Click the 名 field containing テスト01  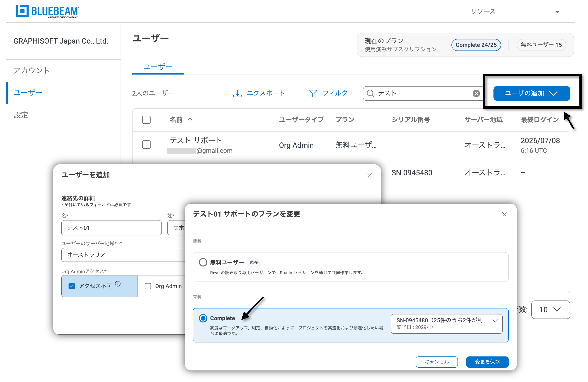[111, 228]
